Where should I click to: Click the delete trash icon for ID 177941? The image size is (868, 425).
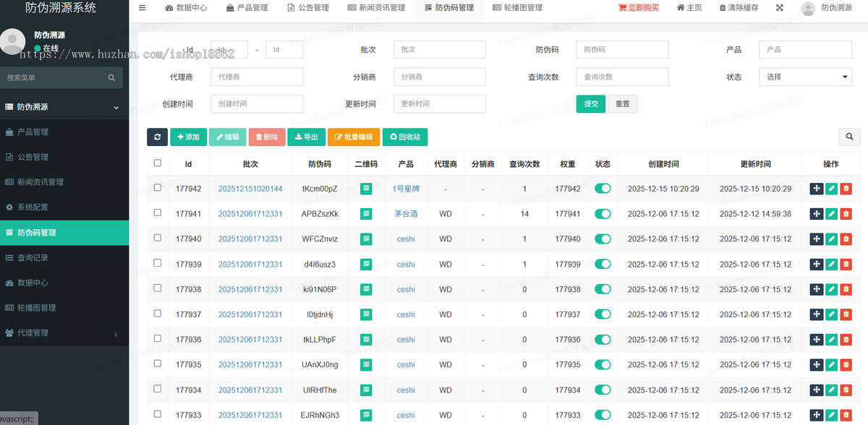pyautogui.click(x=846, y=214)
